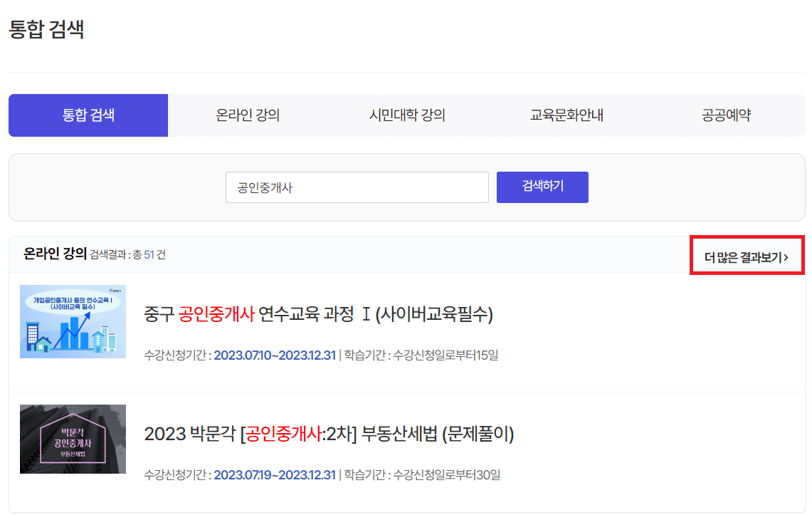Viewport: 812px width, 515px height.
Task: Click the search field containing 공인중개사
Action: click(x=357, y=187)
